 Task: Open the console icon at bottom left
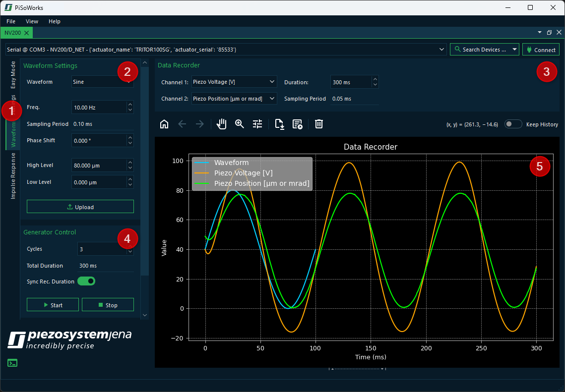click(12, 363)
